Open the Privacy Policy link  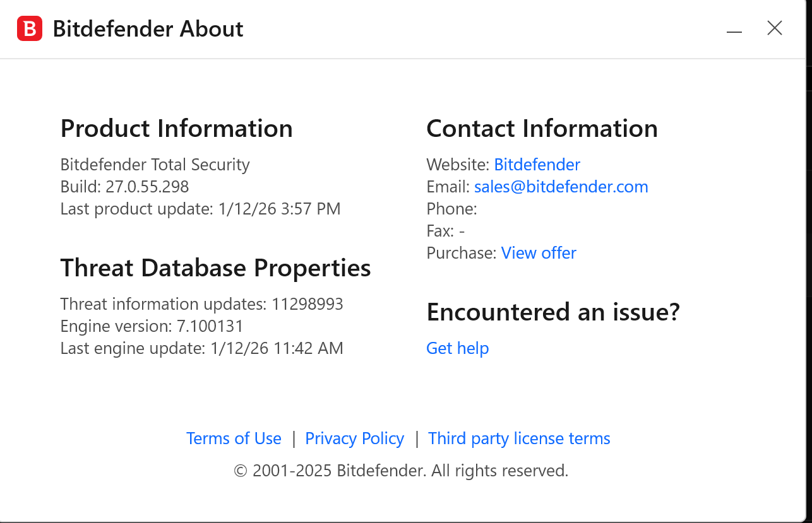point(354,438)
